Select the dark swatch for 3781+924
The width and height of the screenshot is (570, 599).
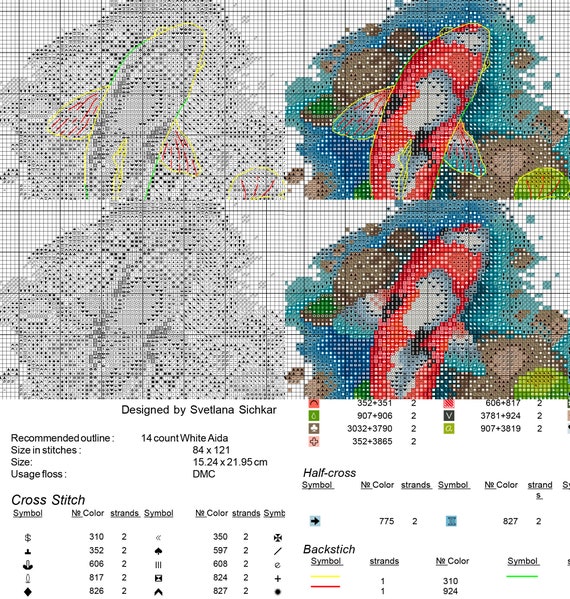[x=449, y=416]
